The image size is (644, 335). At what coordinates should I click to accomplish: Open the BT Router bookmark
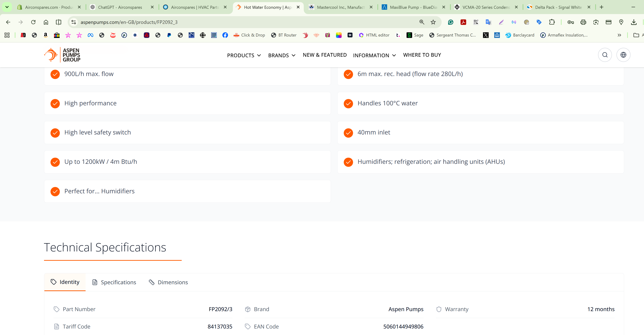[x=284, y=35]
